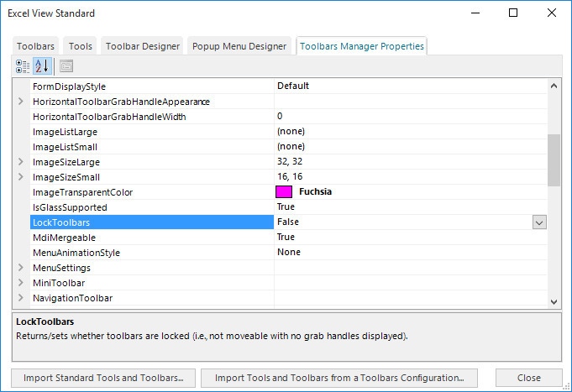Expand HorizontalToolbarGrabHandleAppearance property
Image resolution: width=572 pixels, height=392 pixels.
coord(21,102)
